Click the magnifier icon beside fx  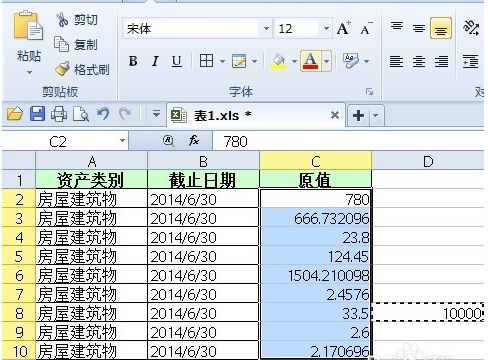click(169, 141)
